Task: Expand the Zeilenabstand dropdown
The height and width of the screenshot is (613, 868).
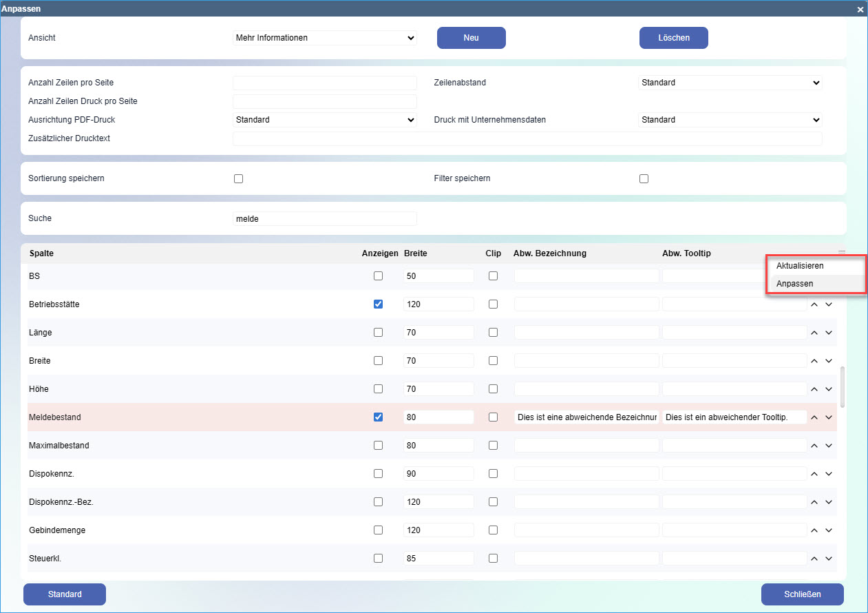Action: click(x=730, y=83)
